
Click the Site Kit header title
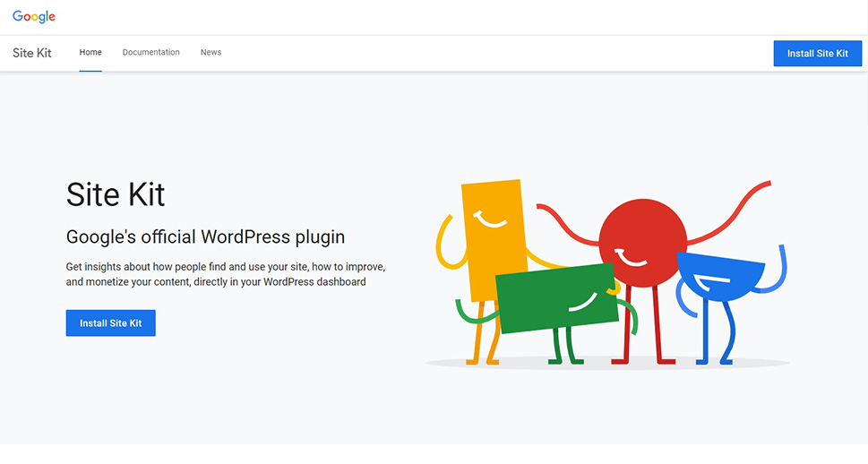pyautogui.click(x=32, y=53)
